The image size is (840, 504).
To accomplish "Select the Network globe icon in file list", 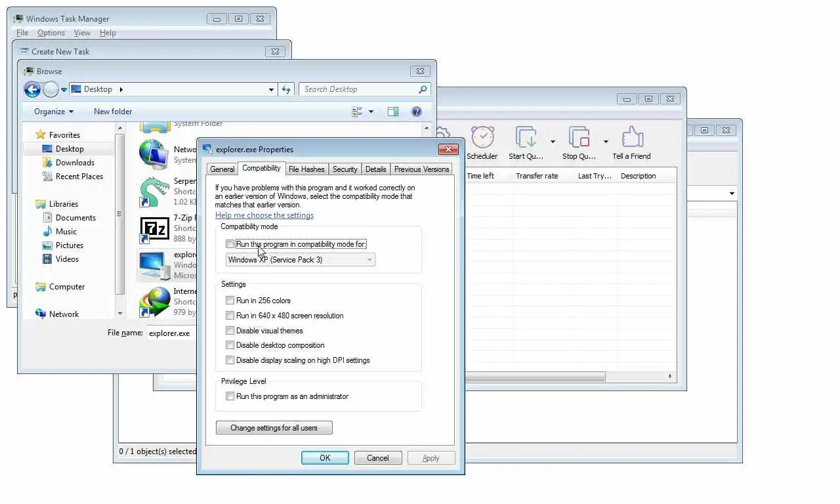I will [x=154, y=154].
